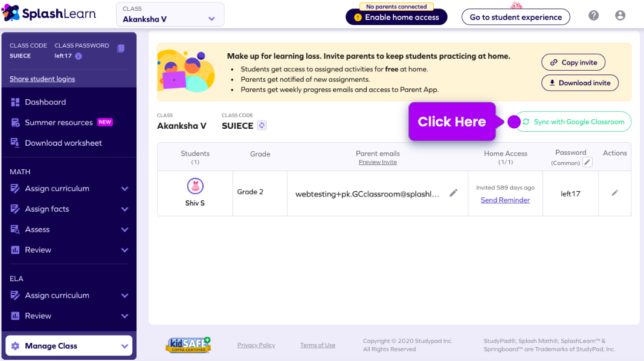Image resolution: width=644 pixels, height=361 pixels.
Task: Open the Dashboard sidebar item
Action: point(45,102)
